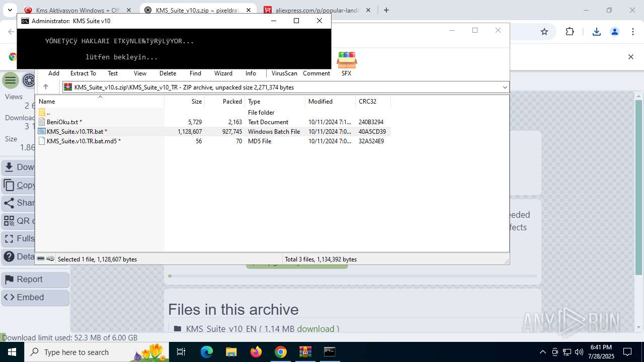Dismiss the Chrome notification bar
The image size is (644, 362).
pos(630,57)
